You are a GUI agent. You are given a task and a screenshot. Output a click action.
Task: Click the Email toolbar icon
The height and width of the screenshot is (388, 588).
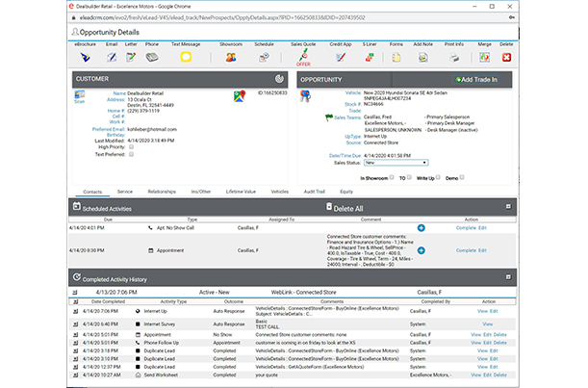pos(112,58)
